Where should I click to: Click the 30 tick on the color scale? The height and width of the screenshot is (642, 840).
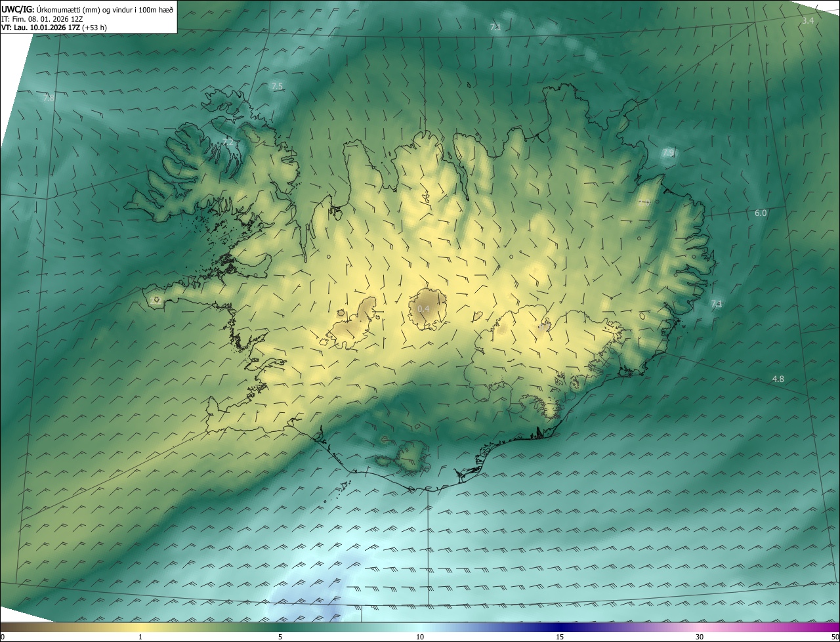[x=700, y=637]
